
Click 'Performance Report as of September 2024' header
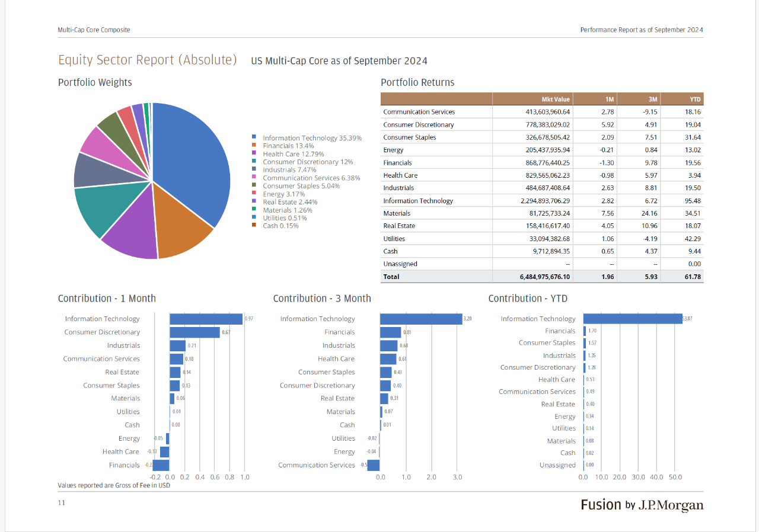pyautogui.click(x=642, y=30)
